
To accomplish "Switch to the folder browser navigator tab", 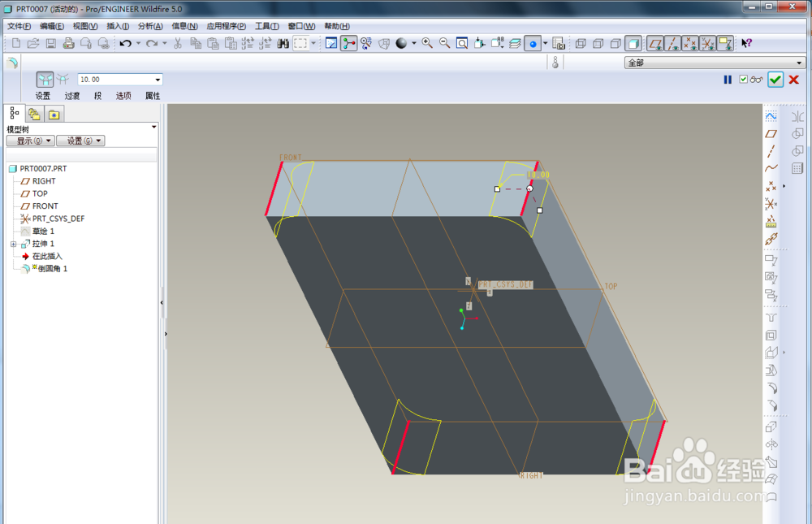I will 34,114.
